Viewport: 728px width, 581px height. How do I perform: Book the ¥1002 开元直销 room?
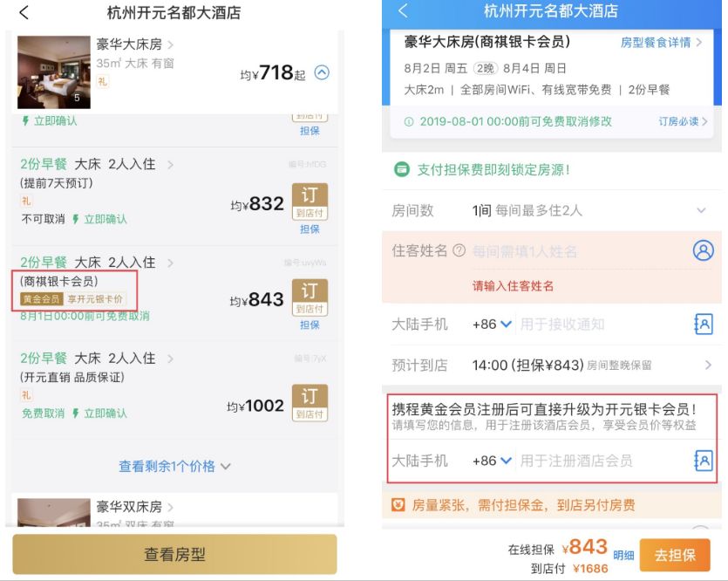[x=310, y=403]
